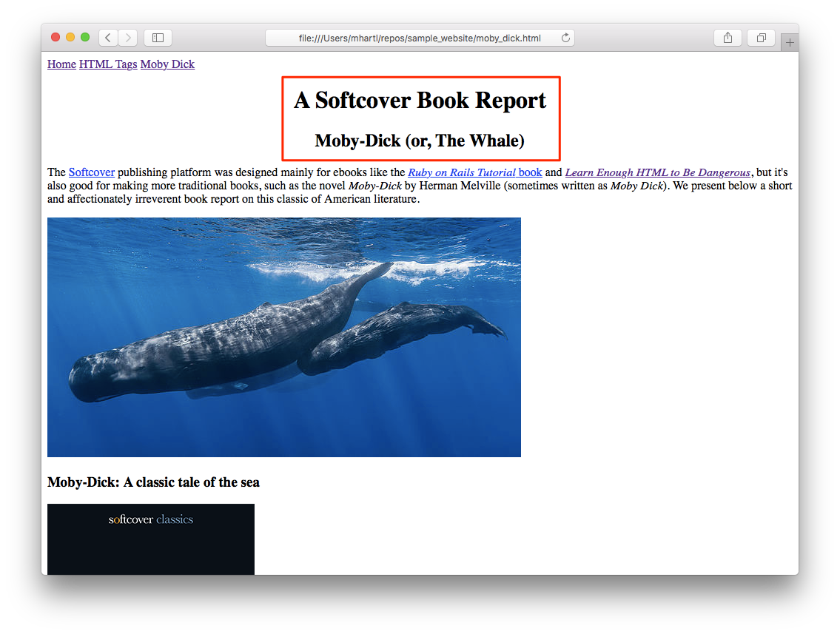The image size is (840, 634).
Task: Click the heading A Softcover Book Report
Action: tap(420, 100)
